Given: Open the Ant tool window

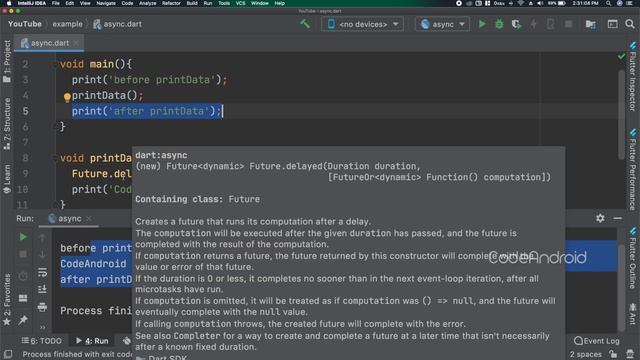Looking at the screenshot, I should [633, 313].
